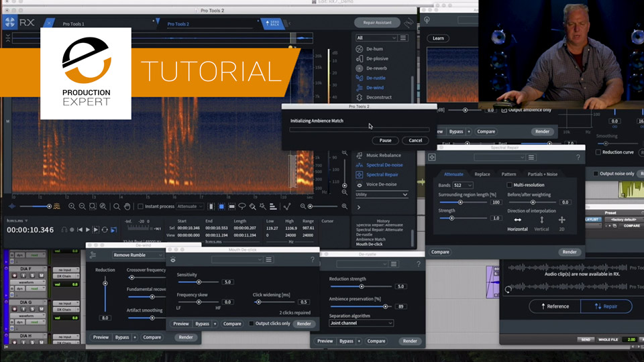This screenshot has width=644, height=362.
Task: Adjust the Reduction strength slider in De-rustle
Action: (x=361, y=286)
